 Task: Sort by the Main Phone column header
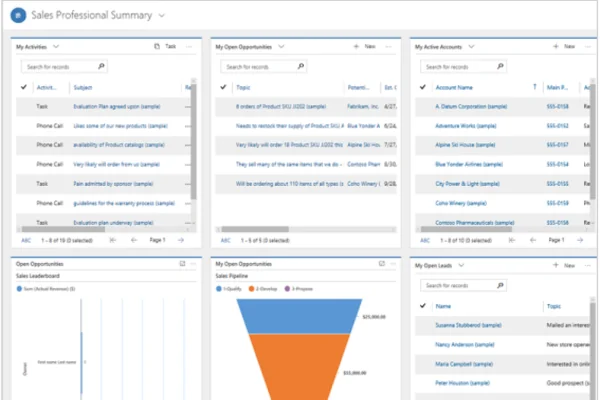click(x=557, y=88)
